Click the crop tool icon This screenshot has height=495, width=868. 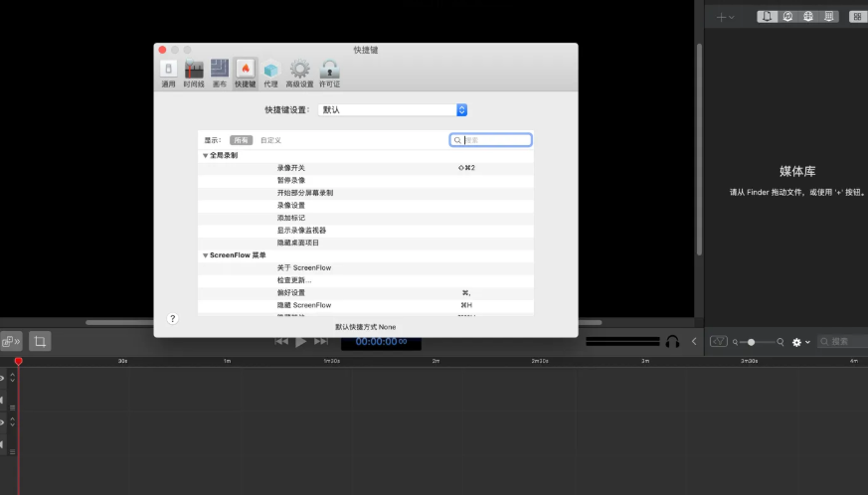pyautogui.click(x=40, y=341)
